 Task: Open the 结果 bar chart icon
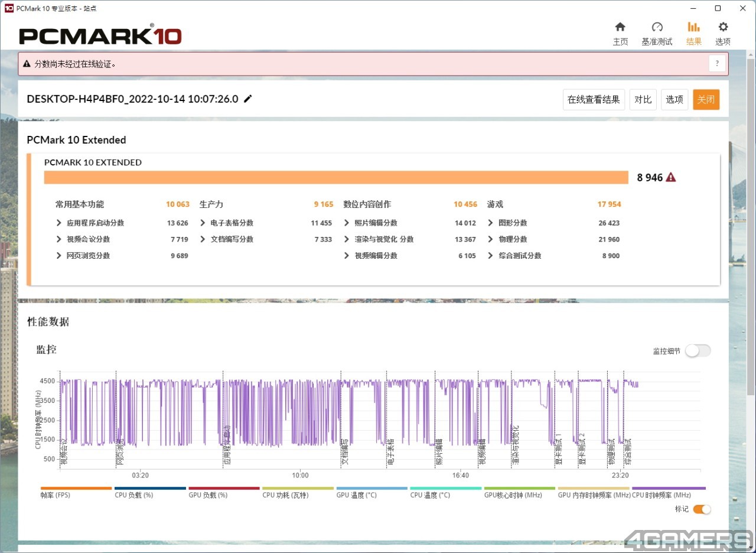[x=694, y=27]
